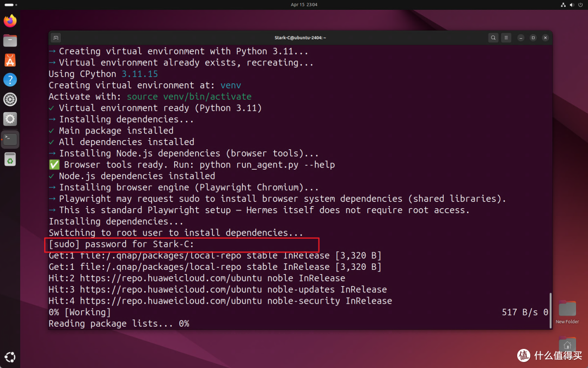Screen dimensions: 588x368
Task: Open the New Folder desktop icon
Action: pyautogui.click(x=567, y=312)
